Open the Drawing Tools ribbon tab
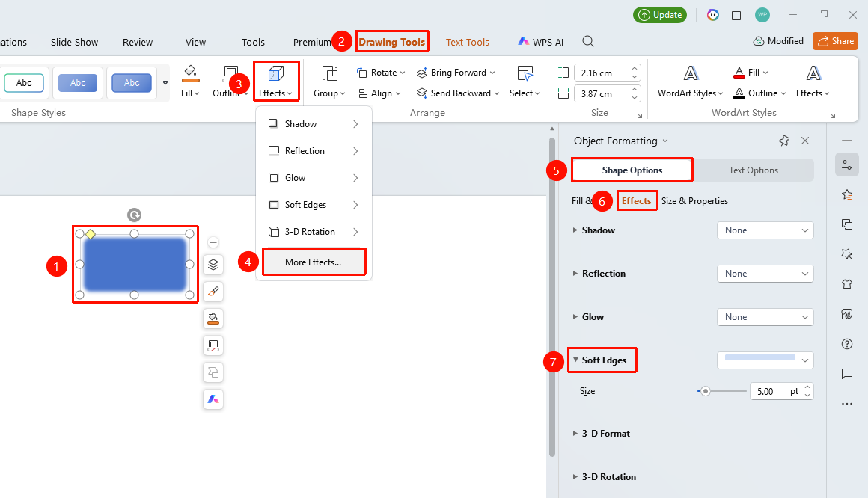This screenshot has width=868, height=498. coord(392,42)
